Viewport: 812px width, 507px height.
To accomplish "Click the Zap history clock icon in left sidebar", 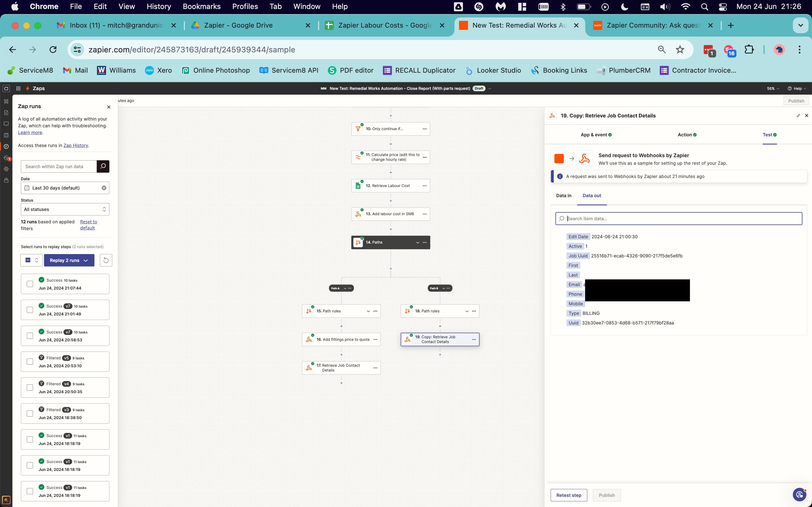I will 6,146.
